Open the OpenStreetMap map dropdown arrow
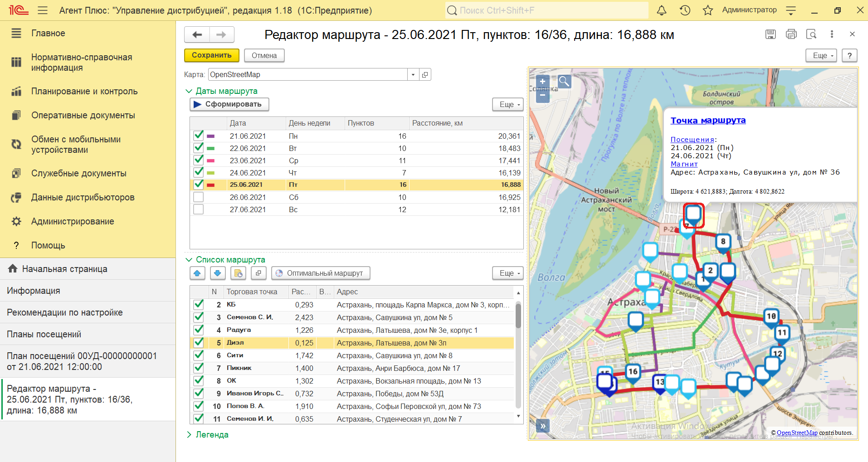This screenshot has width=868, height=462. [x=413, y=75]
